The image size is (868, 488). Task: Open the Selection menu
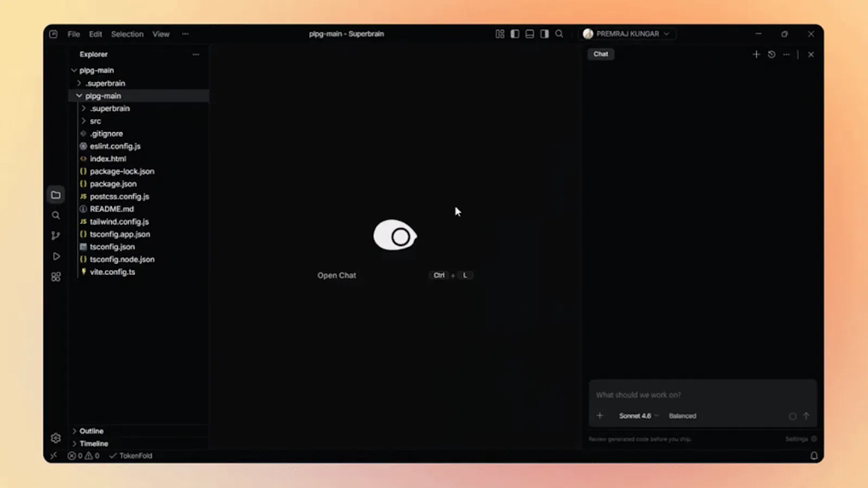point(127,34)
